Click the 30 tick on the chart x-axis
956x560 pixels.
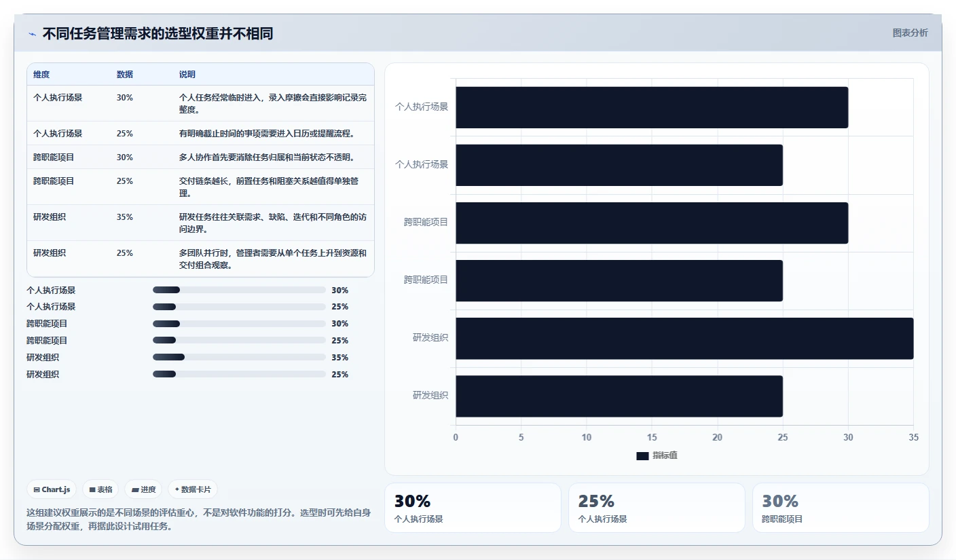pos(848,438)
